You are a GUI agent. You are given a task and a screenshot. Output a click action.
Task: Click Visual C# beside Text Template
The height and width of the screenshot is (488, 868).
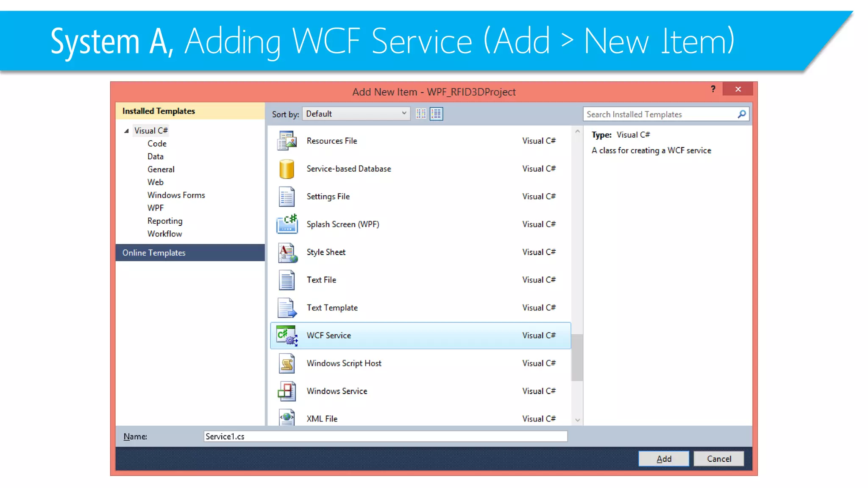(x=539, y=308)
